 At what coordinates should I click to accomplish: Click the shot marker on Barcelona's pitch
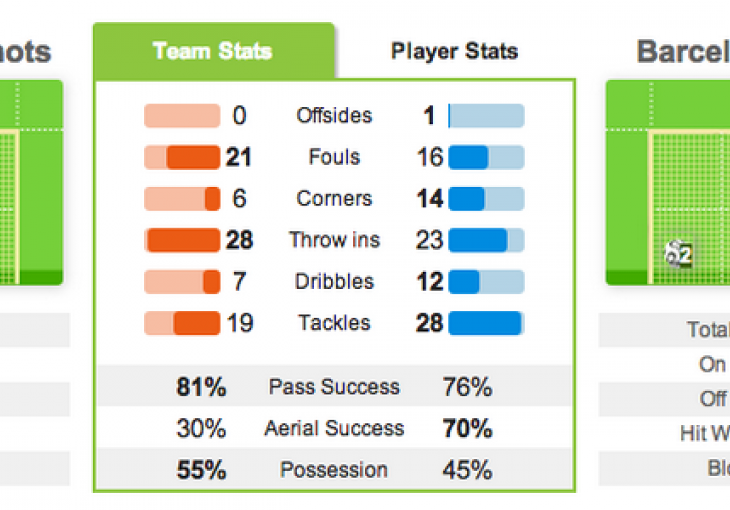(x=679, y=254)
